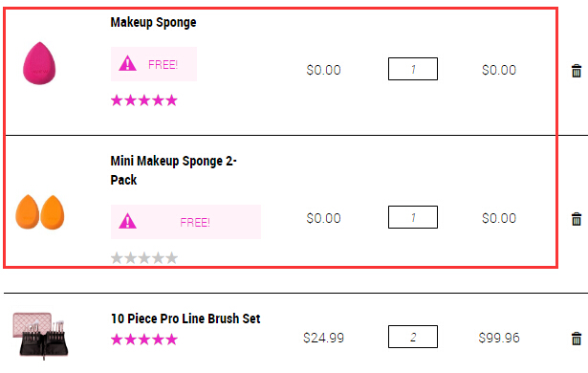Click FREE! label on the Mini Sponge row
Viewport: 588px width, 373px height.
pos(195,223)
